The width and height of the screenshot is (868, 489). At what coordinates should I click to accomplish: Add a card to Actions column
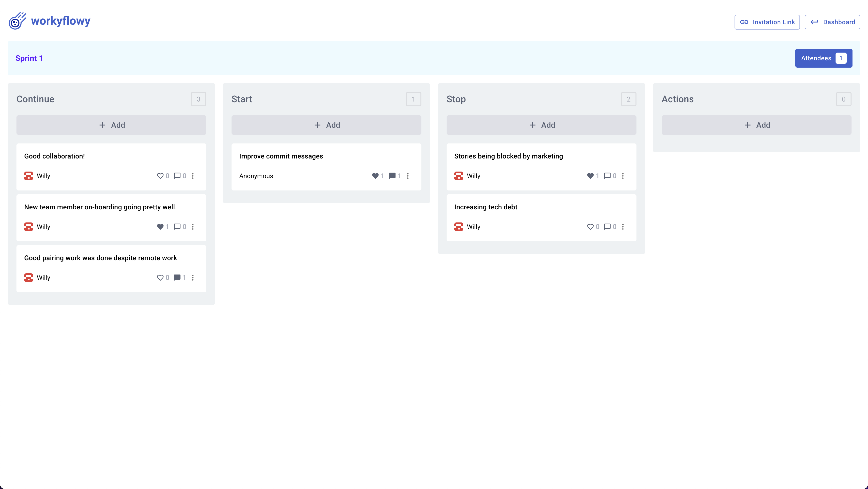(x=756, y=125)
